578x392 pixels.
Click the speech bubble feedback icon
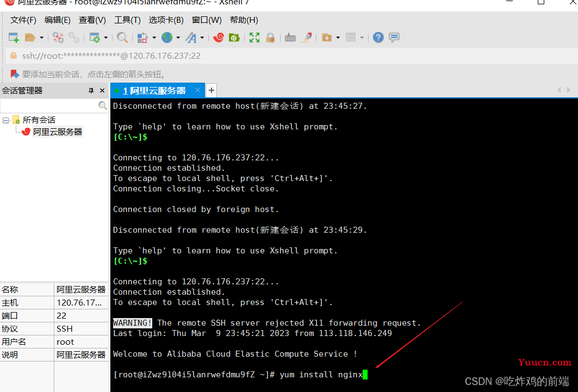tap(394, 37)
